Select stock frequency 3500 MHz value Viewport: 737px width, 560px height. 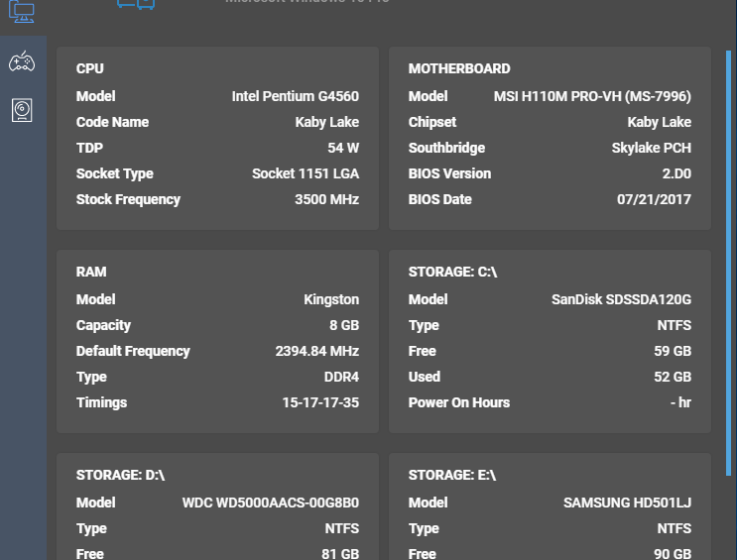pyautogui.click(x=326, y=199)
